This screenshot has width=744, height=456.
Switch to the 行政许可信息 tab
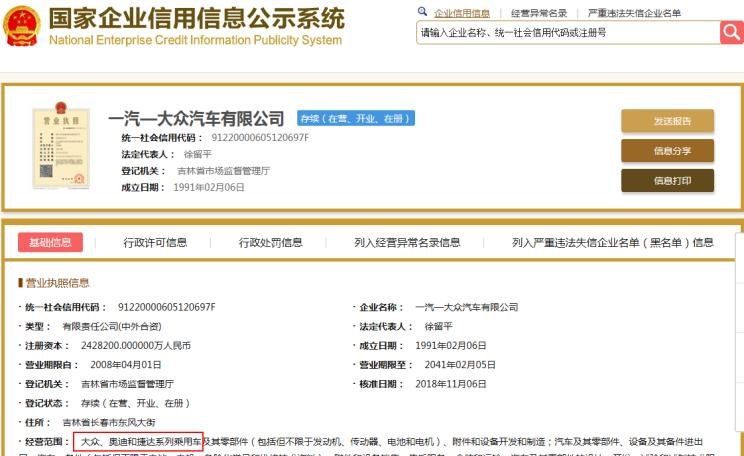(x=155, y=242)
